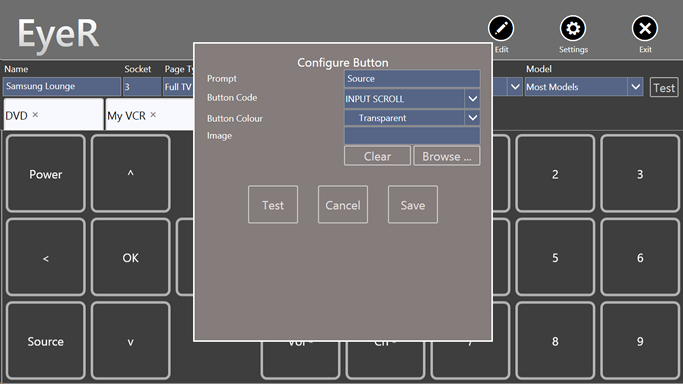Expand the Button Code dropdown arrow
Screen dimensions: 683x384
(x=473, y=99)
